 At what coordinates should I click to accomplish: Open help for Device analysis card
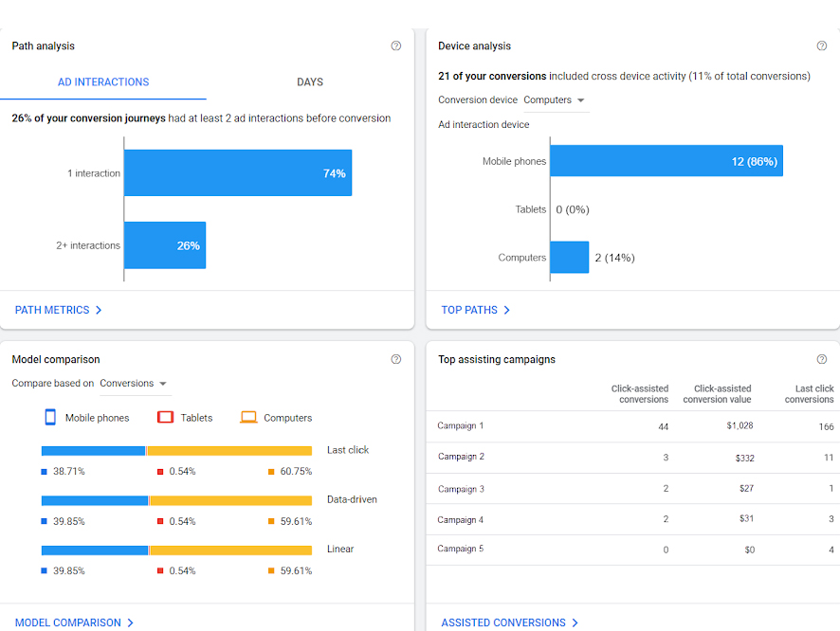[x=821, y=45]
